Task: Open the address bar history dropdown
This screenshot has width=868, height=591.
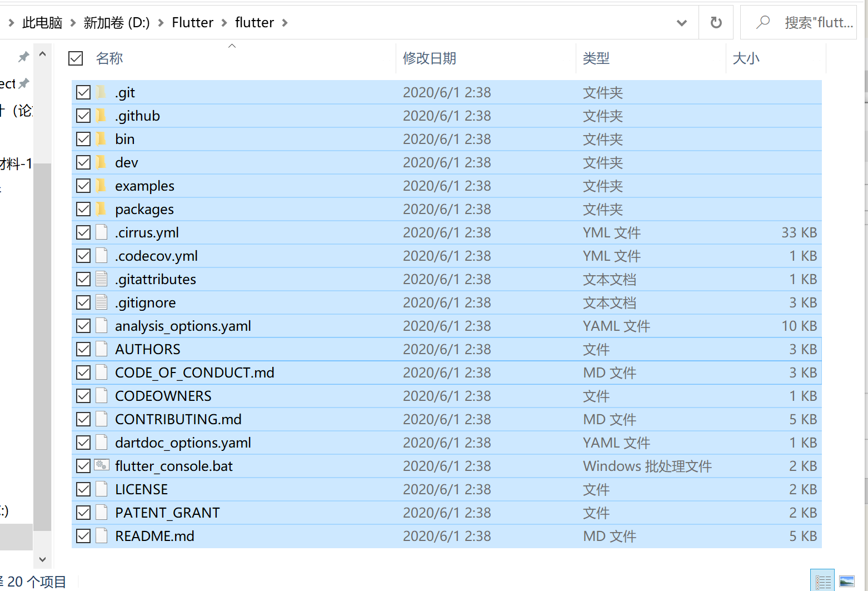Action: [x=682, y=23]
